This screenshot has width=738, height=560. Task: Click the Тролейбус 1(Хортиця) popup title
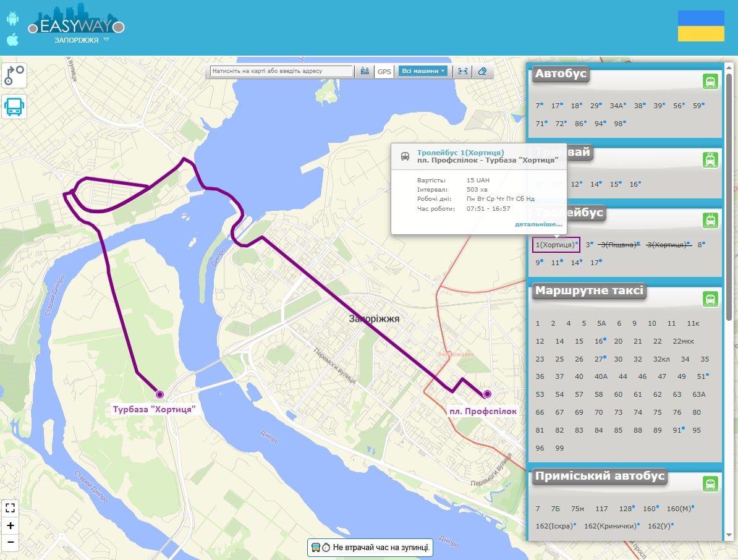(x=460, y=153)
